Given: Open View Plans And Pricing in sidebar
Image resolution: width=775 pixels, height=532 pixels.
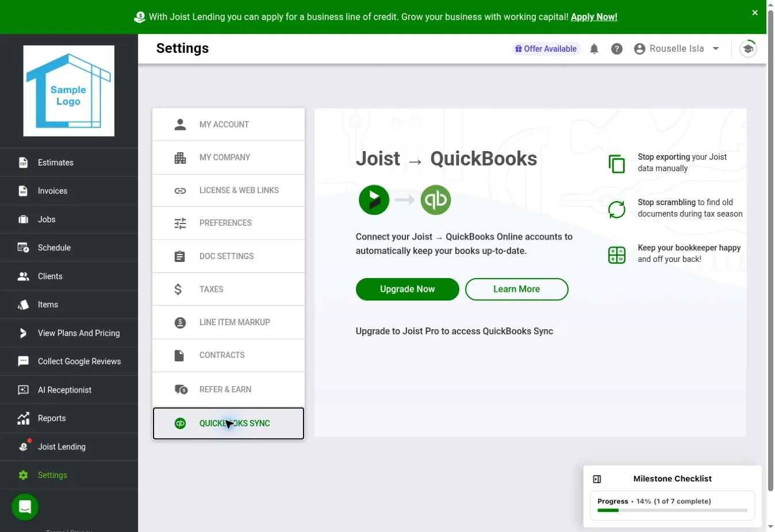Looking at the screenshot, I should 69,333.
